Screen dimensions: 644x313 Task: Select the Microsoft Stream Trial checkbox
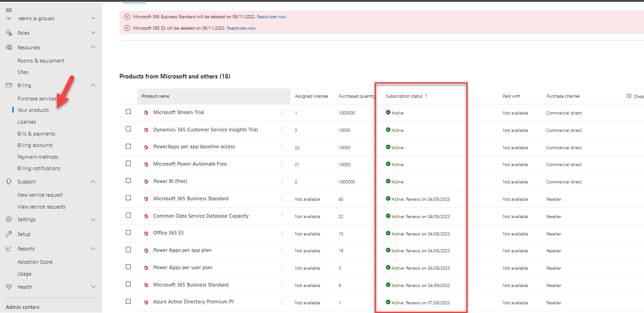click(128, 112)
